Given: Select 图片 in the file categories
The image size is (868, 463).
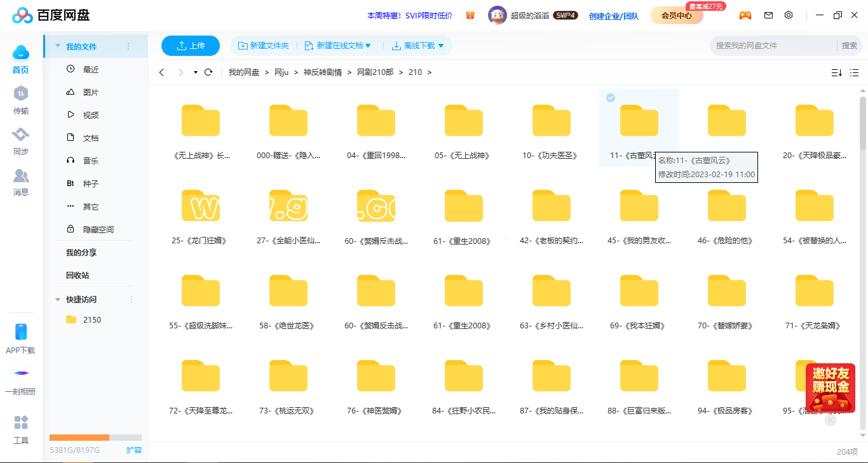Looking at the screenshot, I should coord(91,92).
